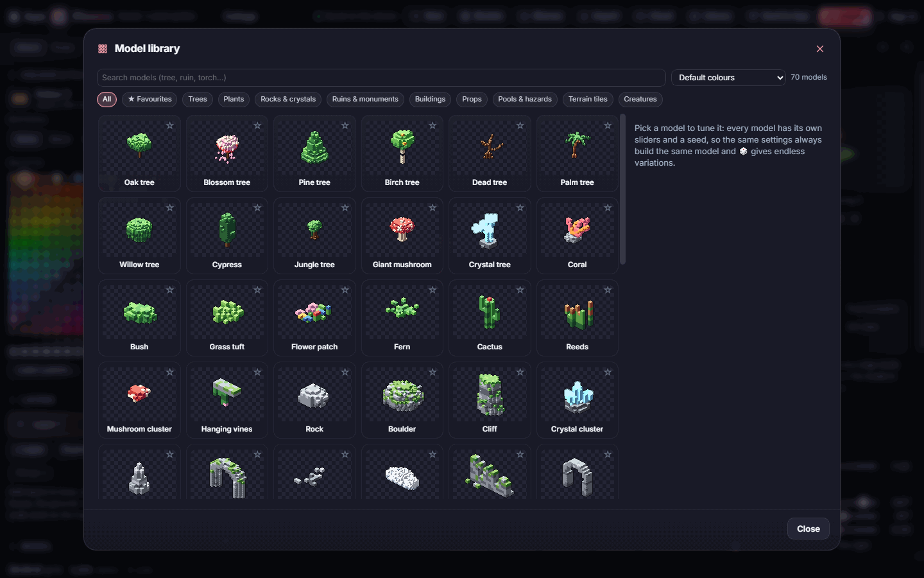Image resolution: width=924 pixels, height=578 pixels.
Task: Switch to the Trees category
Action: tap(198, 100)
